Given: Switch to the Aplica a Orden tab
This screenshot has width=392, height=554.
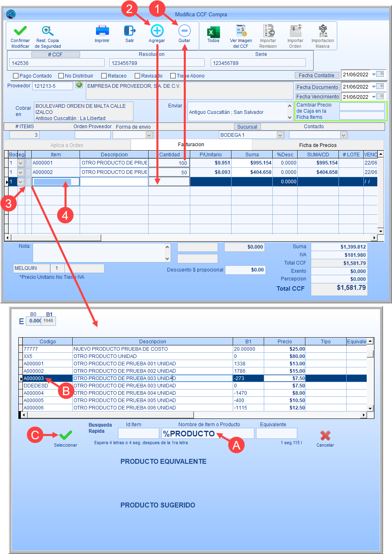Looking at the screenshot, I should tap(67, 145).
